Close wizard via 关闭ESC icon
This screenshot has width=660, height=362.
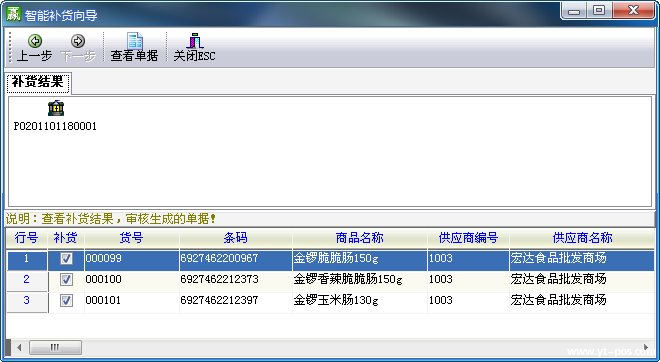194,41
